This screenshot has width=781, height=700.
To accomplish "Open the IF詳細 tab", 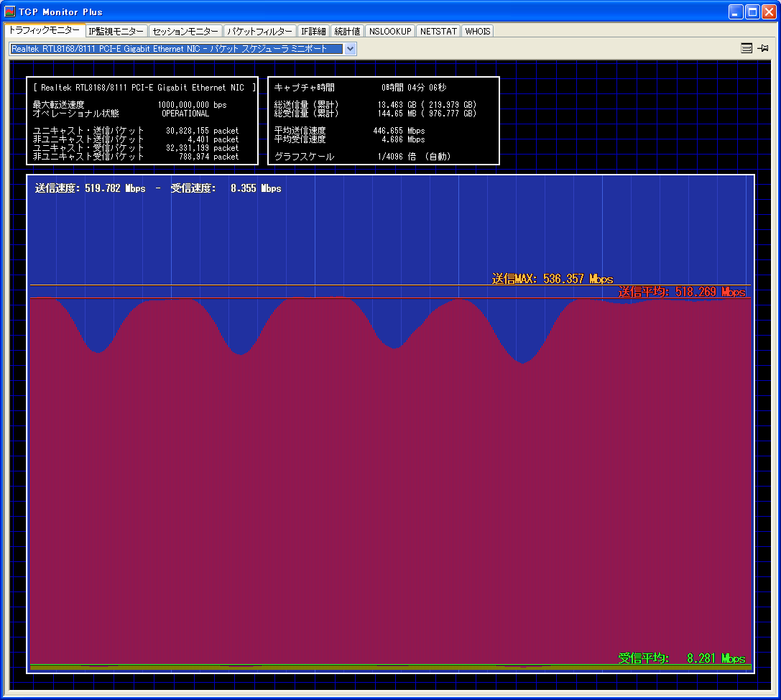I will (x=313, y=32).
